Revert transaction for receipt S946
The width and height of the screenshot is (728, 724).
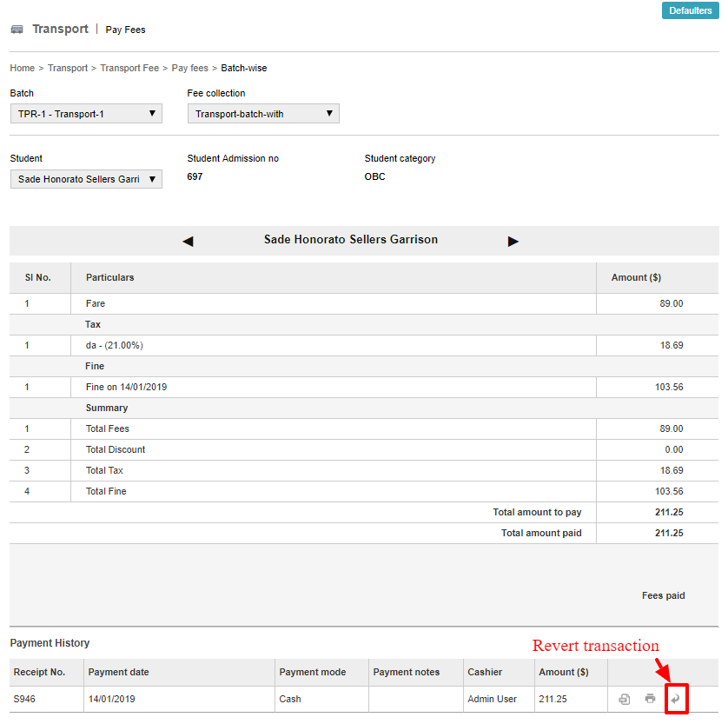(x=676, y=699)
